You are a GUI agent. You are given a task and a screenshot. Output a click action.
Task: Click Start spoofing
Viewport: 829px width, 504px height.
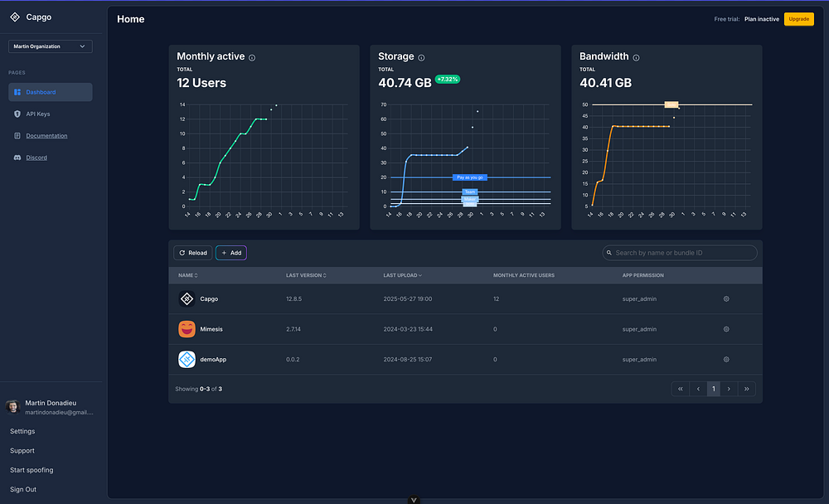point(32,470)
